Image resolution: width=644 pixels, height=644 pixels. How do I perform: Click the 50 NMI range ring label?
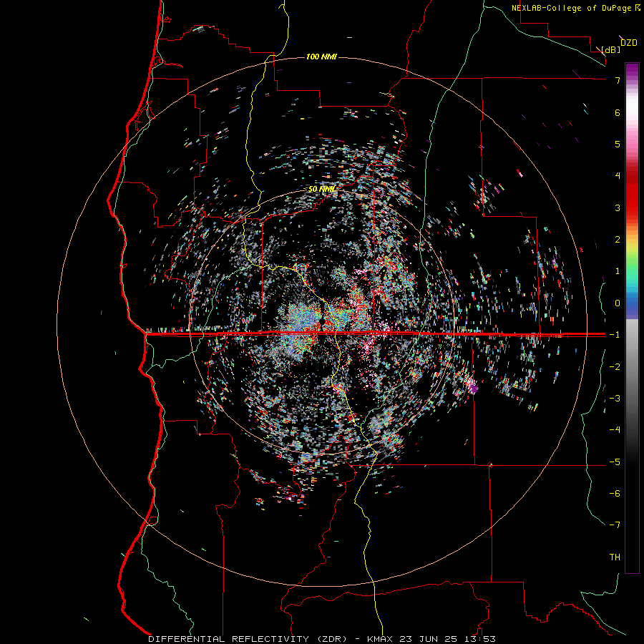[321, 189]
